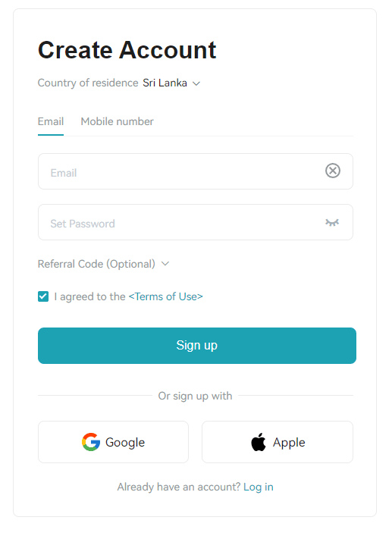Sign up with Google button
The image size is (392, 536).
pos(113,442)
